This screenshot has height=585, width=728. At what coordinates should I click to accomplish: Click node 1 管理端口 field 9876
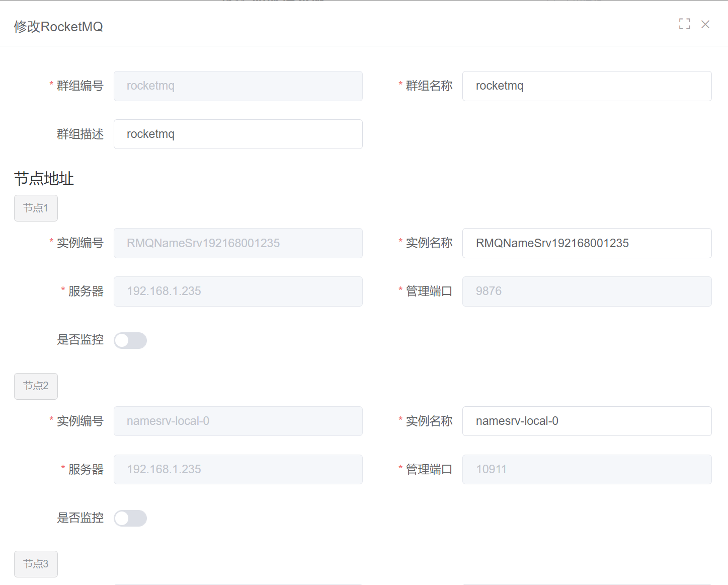pos(587,291)
